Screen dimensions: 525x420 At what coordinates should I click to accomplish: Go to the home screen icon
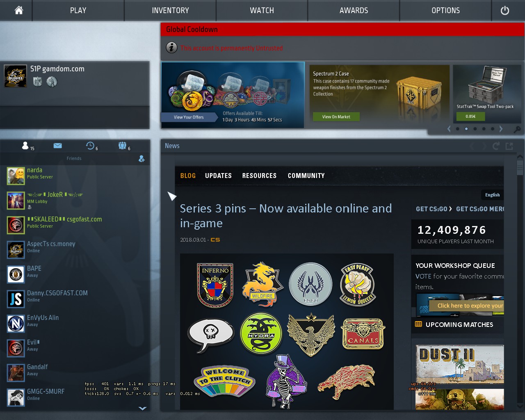point(19,10)
